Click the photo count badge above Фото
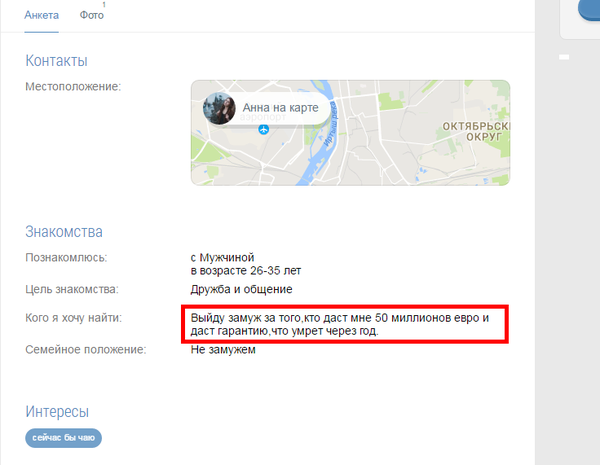The height and width of the screenshot is (465, 600). coord(104,5)
